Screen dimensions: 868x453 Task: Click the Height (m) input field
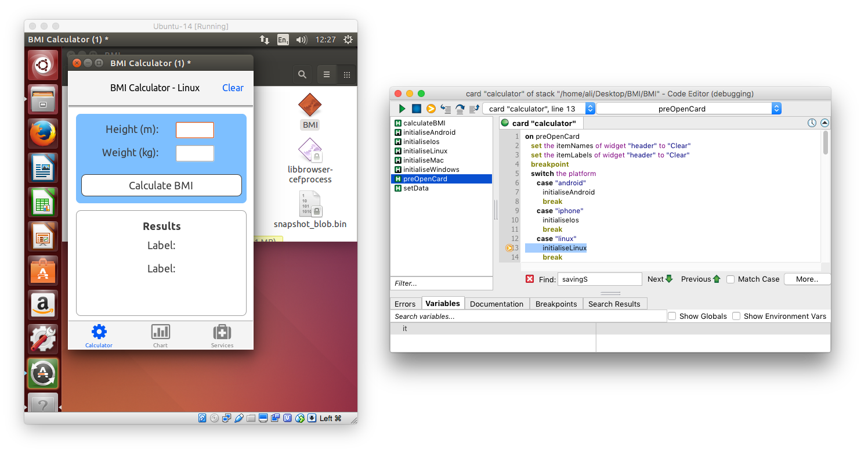point(195,130)
